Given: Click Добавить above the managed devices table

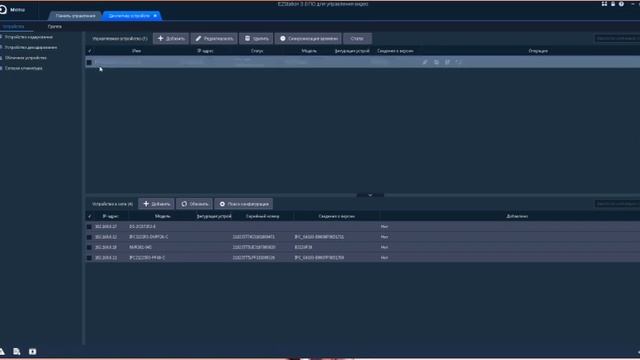Looking at the screenshot, I should click(x=171, y=38).
